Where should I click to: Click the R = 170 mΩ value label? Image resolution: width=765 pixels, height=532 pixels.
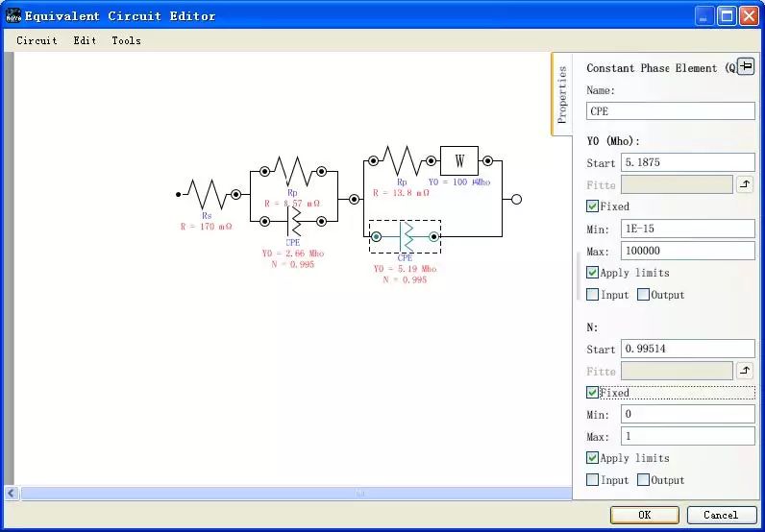click(207, 227)
